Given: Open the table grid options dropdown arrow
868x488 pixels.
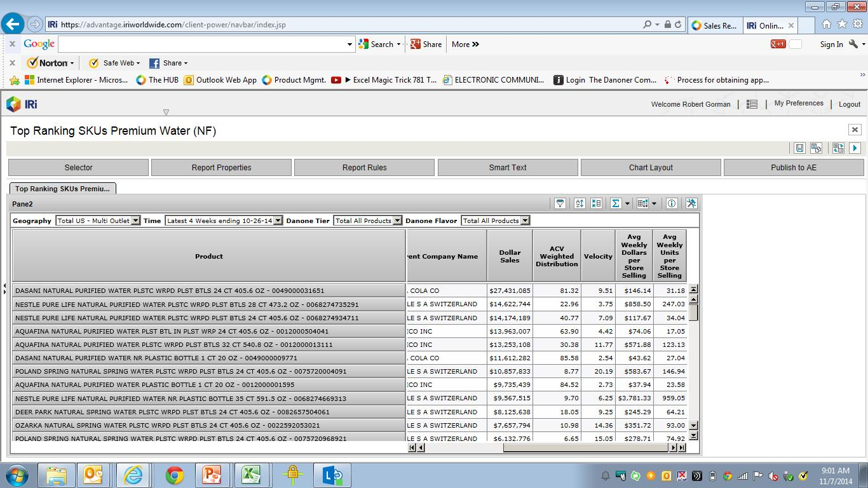Looking at the screenshot, I should (x=654, y=204).
